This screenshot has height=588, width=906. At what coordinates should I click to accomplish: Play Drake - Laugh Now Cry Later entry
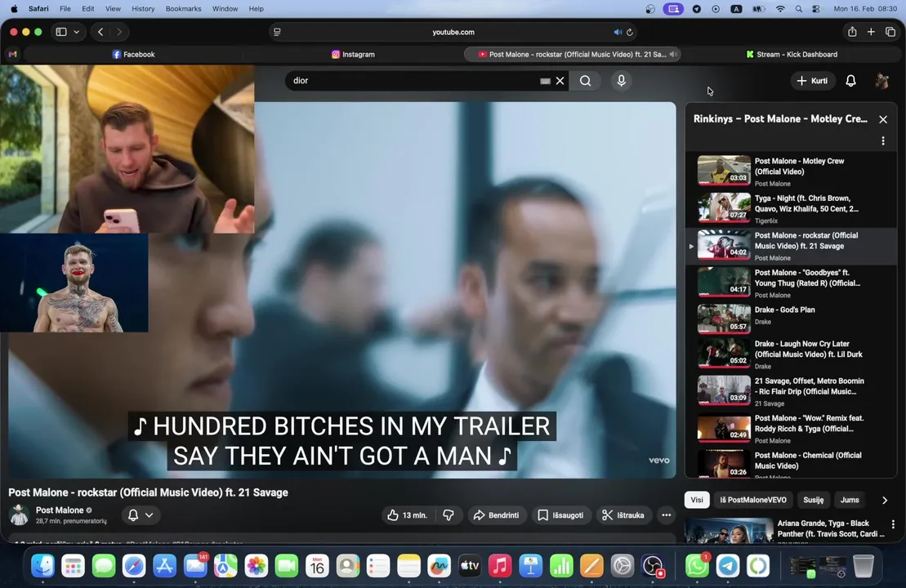(x=791, y=354)
